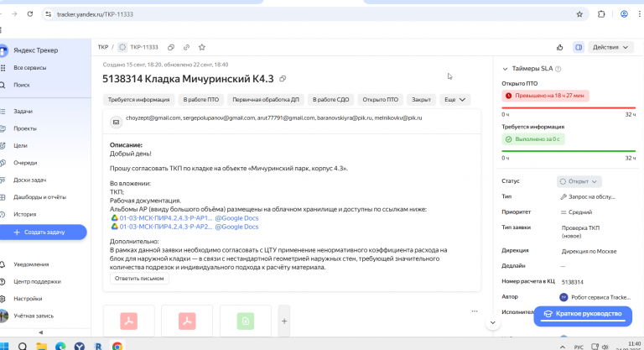Open Дашборды и отчёты in the sidebar
Screen dimensions: 644x350
pos(39,197)
